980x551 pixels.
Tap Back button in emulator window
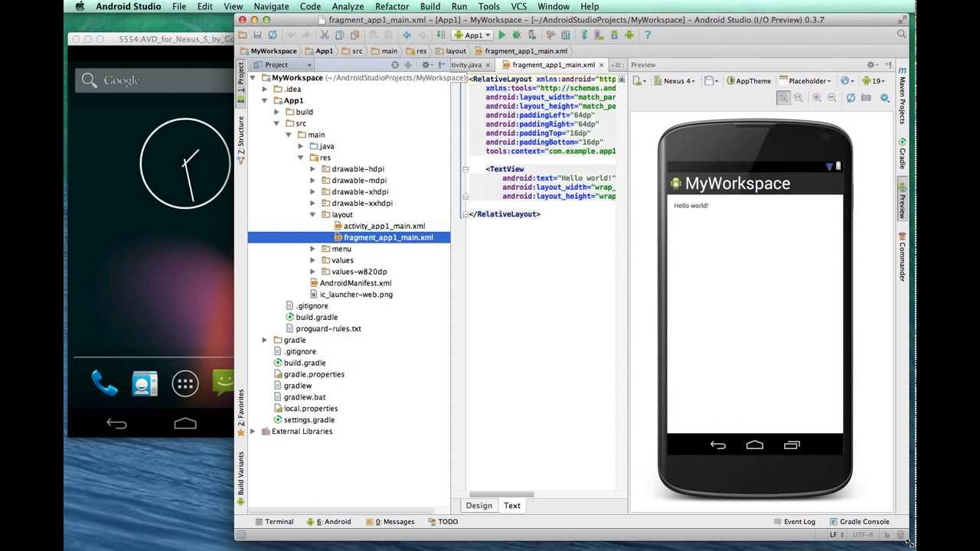tap(116, 423)
